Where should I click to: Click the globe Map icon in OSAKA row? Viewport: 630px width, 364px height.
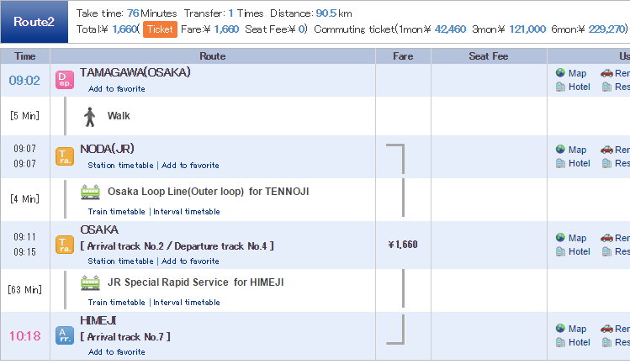click(560, 237)
